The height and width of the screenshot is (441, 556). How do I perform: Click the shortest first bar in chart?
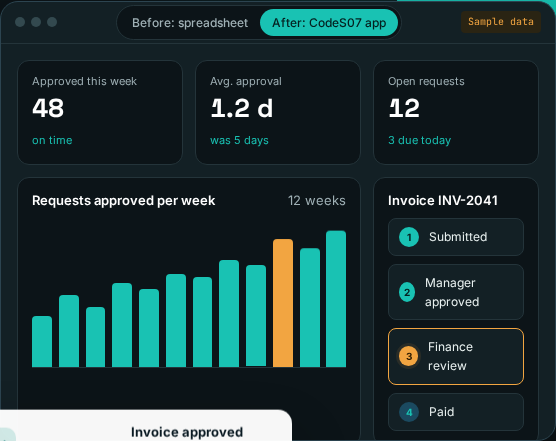pyautogui.click(x=42, y=341)
